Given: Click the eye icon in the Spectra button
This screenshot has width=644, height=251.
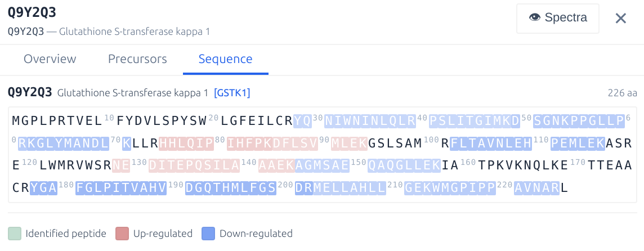Looking at the screenshot, I should coord(535,18).
